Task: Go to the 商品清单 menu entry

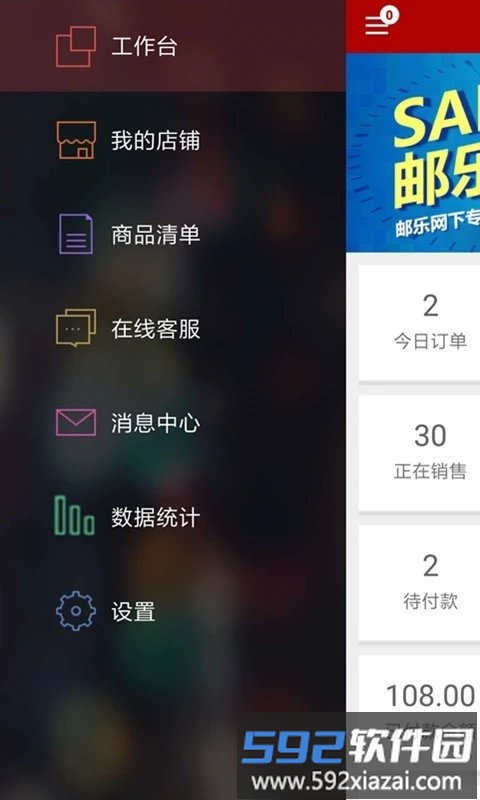Action: pyautogui.click(x=173, y=234)
